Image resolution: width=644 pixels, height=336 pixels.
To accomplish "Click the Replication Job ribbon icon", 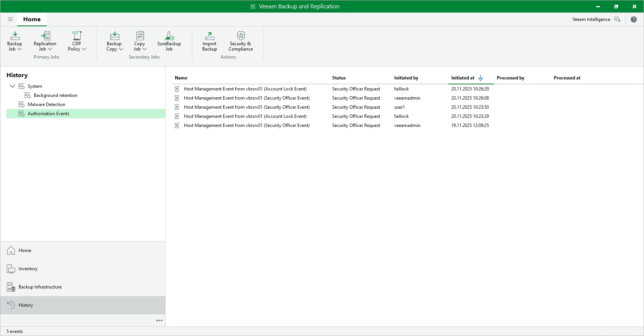I will click(45, 36).
